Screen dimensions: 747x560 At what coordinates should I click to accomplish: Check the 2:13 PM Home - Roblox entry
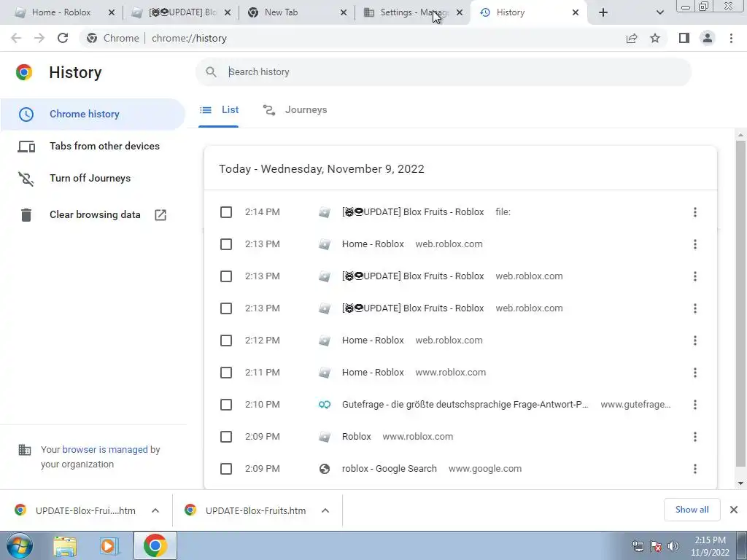coord(226,244)
